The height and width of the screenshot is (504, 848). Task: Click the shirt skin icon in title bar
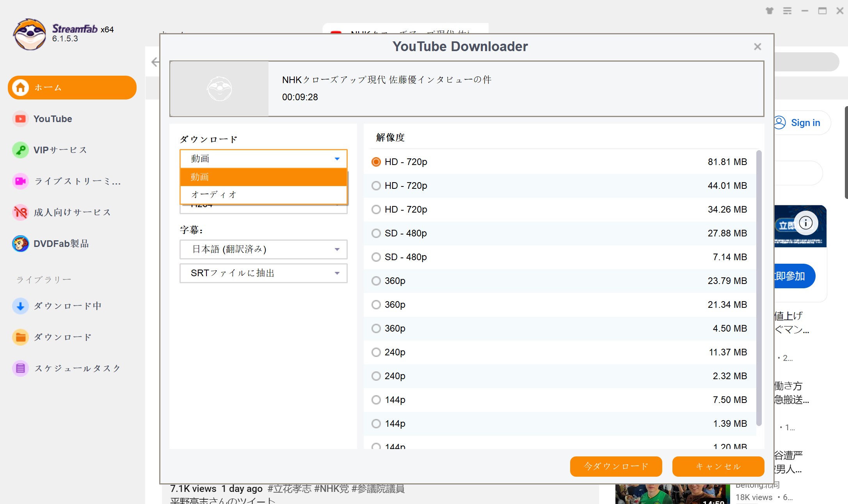770,11
